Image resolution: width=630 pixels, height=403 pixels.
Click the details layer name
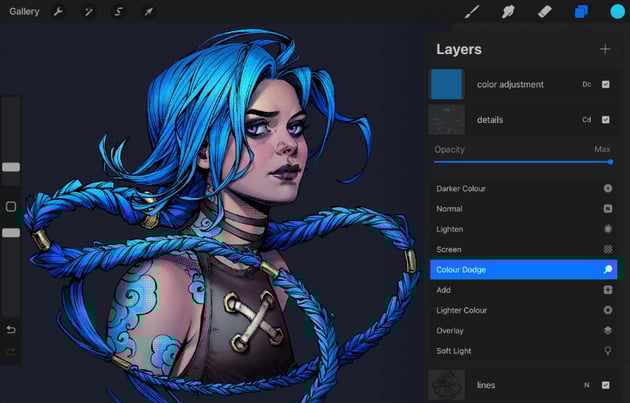click(x=490, y=120)
